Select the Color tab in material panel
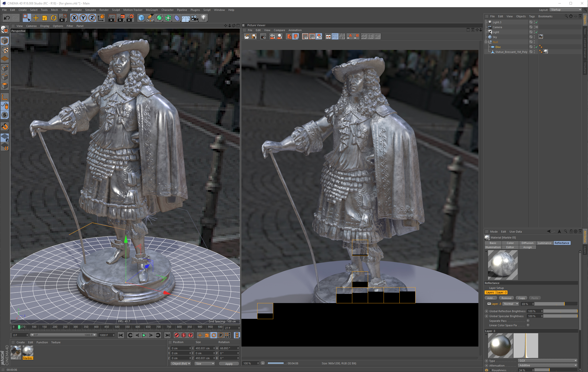Viewport: 588px width, 372px height. click(510, 243)
